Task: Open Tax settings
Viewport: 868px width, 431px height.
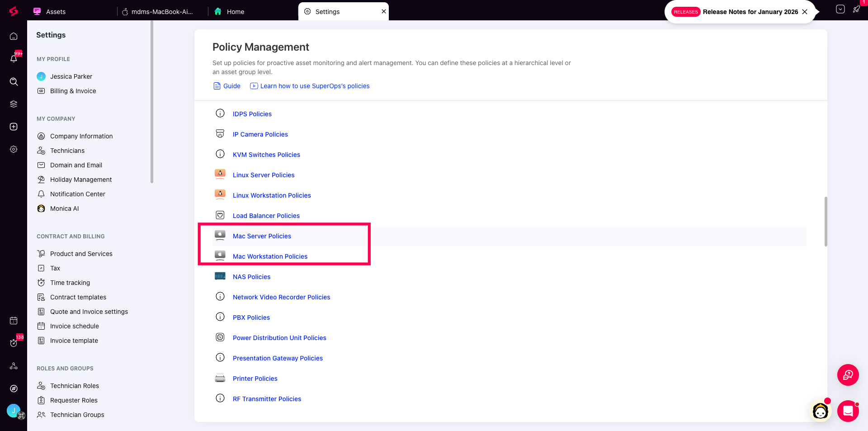Action: [55, 268]
